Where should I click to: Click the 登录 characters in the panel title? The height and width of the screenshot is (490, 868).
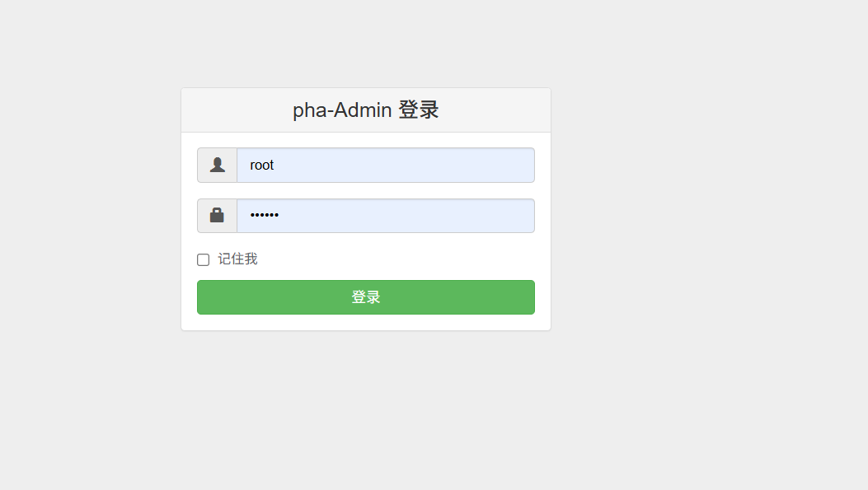[419, 110]
